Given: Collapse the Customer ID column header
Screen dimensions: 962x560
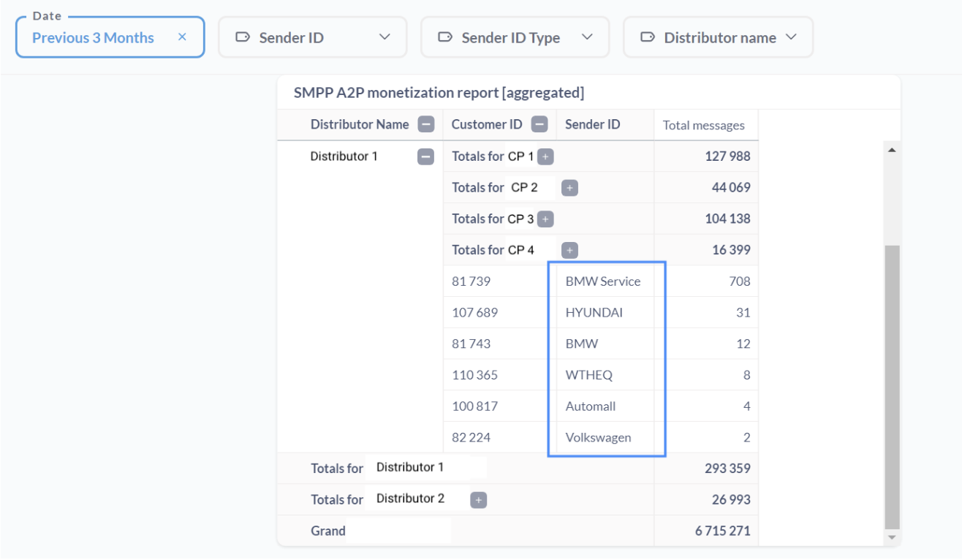Looking at the screenshot, I should 539,124.
